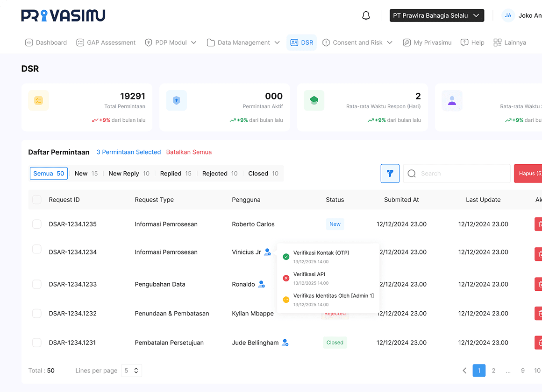Delete request DSAR-1234.1235 using trash icon
The image size is (542, 392).
coord(539,224)
